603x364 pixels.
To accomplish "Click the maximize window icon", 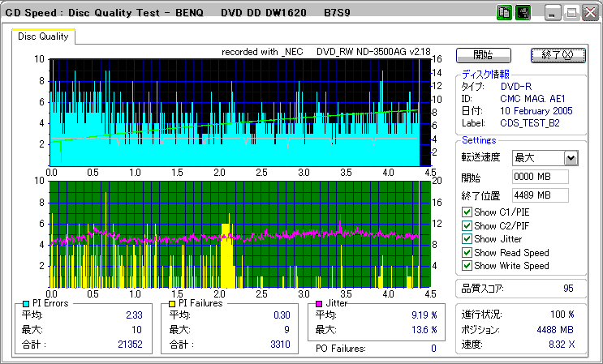I will (x=571, y=14).
